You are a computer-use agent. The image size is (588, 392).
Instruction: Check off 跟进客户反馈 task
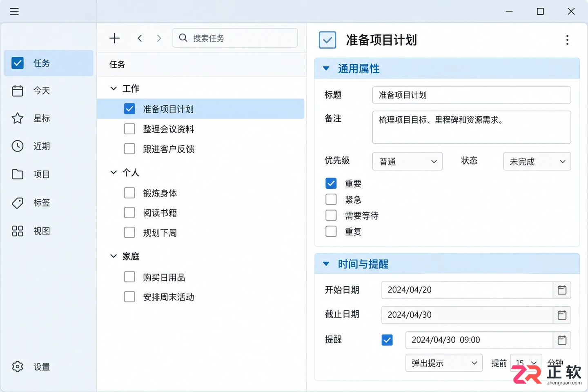click(129, 149)
